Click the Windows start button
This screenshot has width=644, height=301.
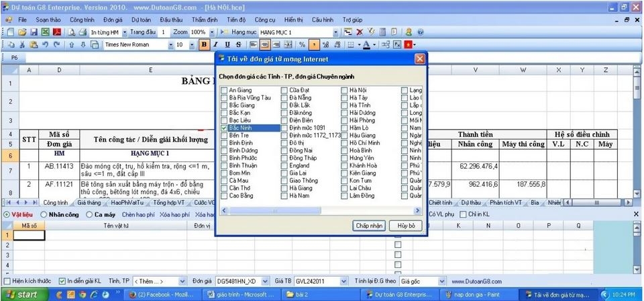click(25, 294)
